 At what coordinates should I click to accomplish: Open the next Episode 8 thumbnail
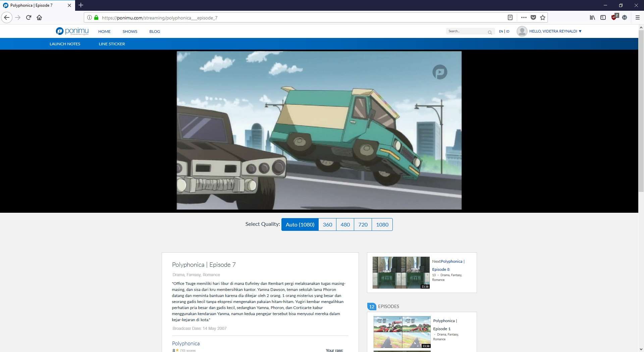[x=401, y=272]
